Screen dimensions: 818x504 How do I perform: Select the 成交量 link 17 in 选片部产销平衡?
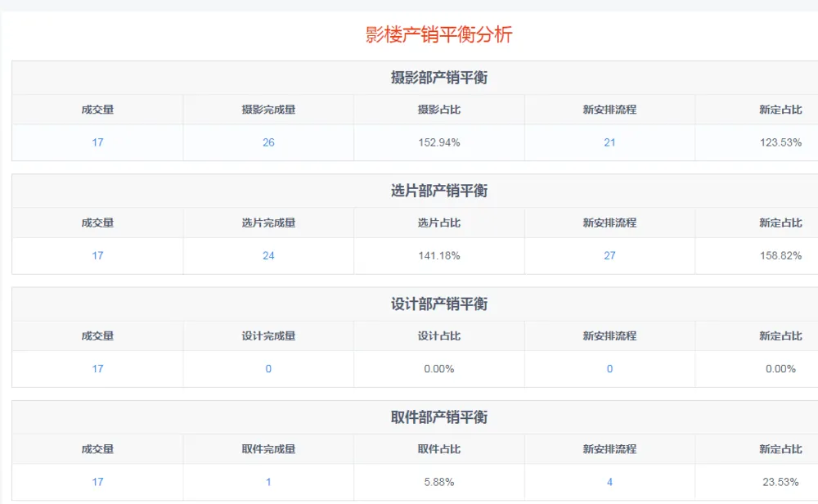97,255
